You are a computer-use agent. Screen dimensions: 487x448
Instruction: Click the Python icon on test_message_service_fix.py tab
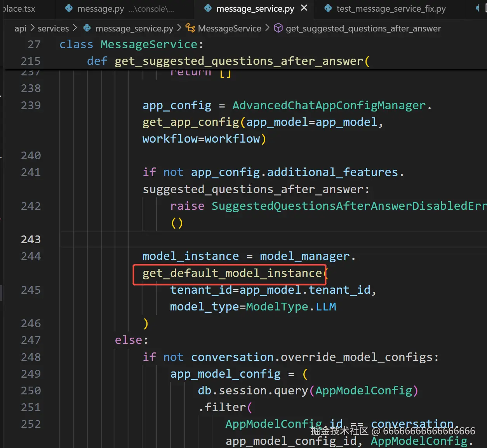point(328,8)
